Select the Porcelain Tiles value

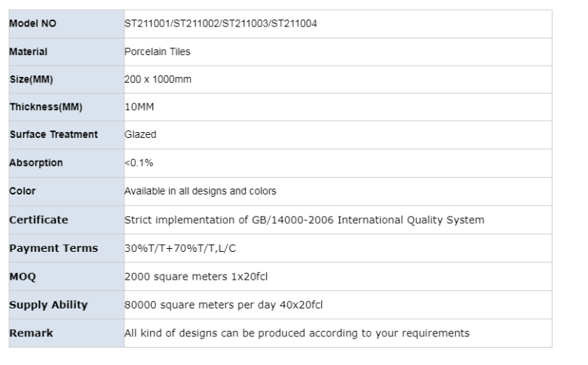157,52
